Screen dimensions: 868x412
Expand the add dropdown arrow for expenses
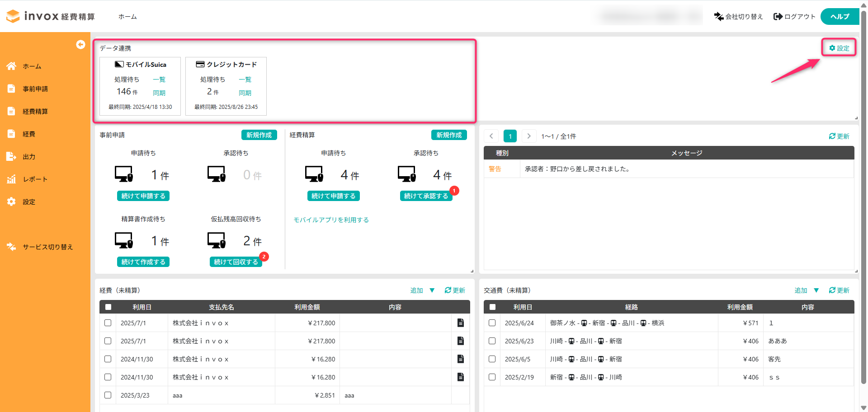click(x=432, y=290)
